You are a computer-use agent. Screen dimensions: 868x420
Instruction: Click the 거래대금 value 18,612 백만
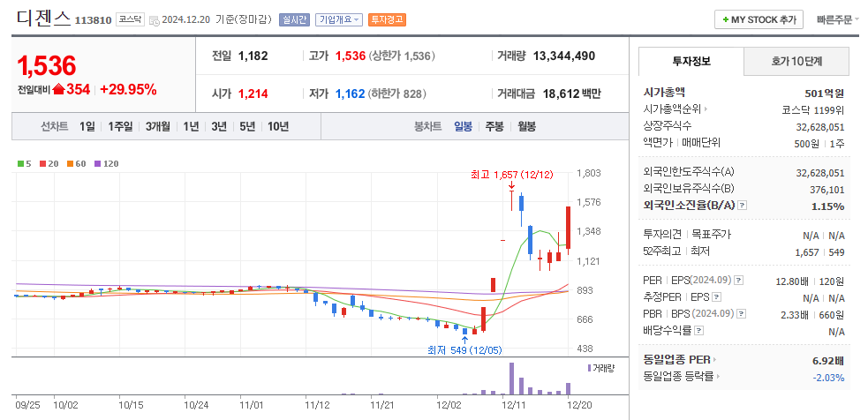tap(572, 94)
